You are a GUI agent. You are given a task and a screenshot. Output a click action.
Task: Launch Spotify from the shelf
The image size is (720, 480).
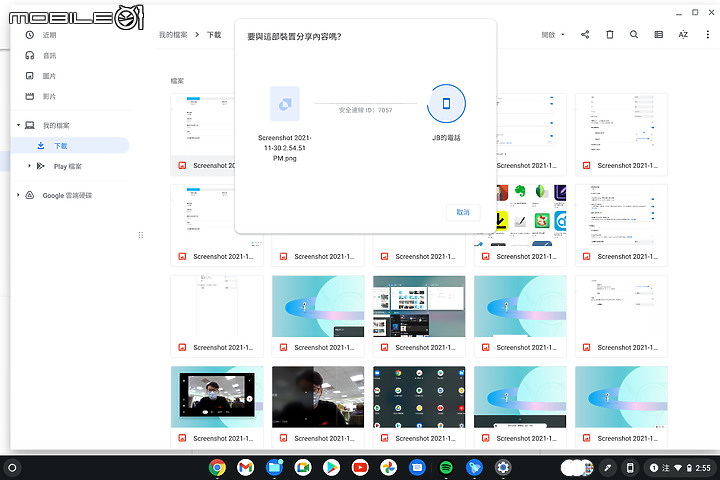point(446,468)
